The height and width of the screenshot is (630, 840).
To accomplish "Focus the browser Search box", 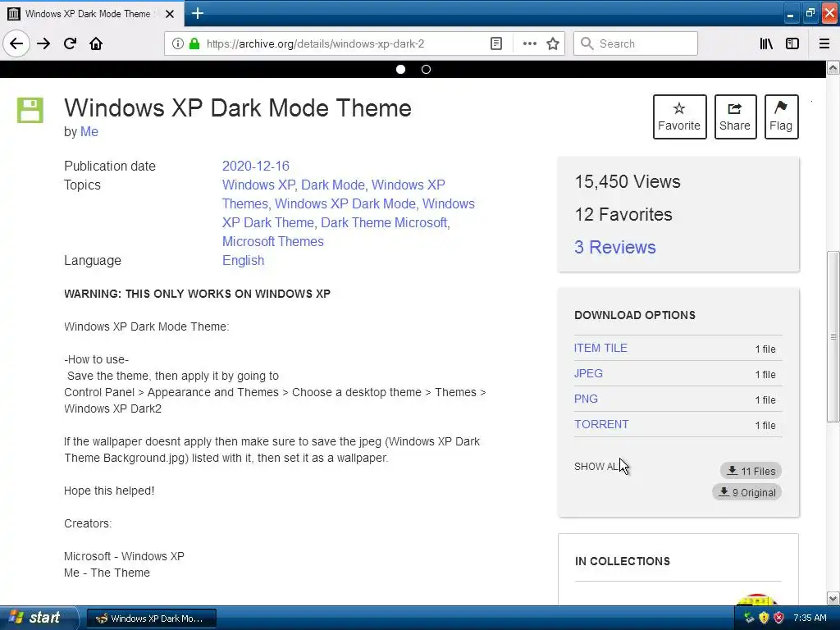I will coord(636,43).
